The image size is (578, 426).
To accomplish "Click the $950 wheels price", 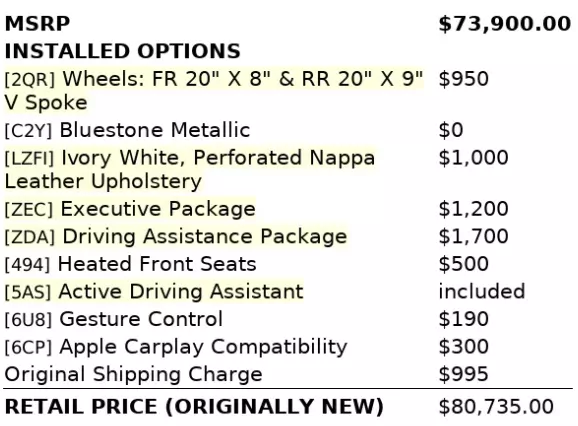I will click(463, 79).
